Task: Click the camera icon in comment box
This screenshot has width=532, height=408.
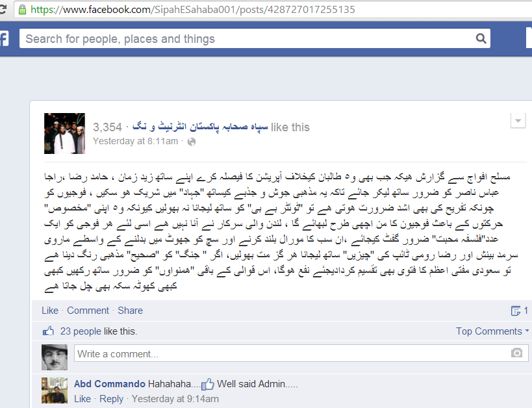Action: (x=516, y=353)
